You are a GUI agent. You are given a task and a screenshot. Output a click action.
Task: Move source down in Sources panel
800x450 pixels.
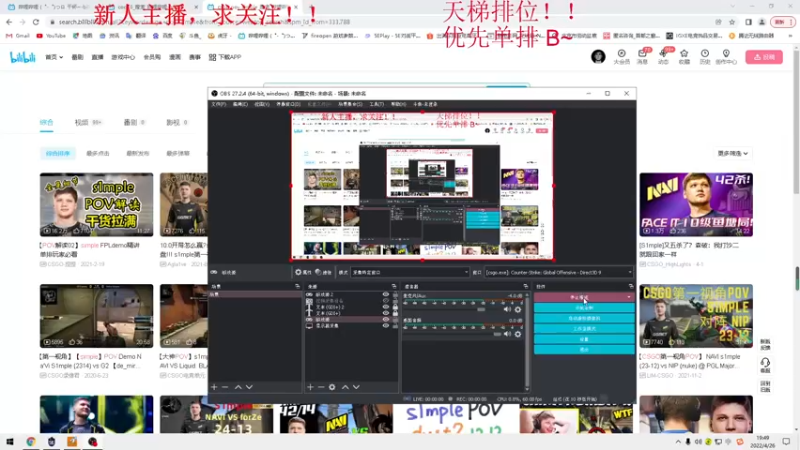pyautogui.click(x=356, y=387)
